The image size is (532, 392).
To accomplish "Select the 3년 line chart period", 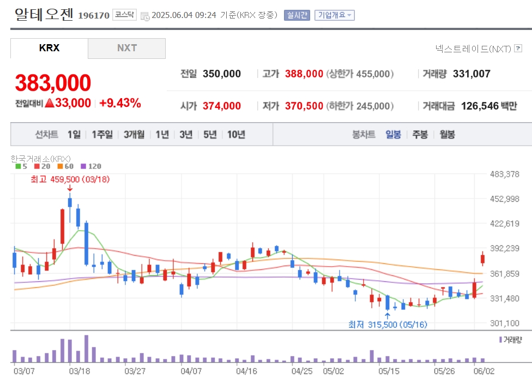I will point(186,135).
